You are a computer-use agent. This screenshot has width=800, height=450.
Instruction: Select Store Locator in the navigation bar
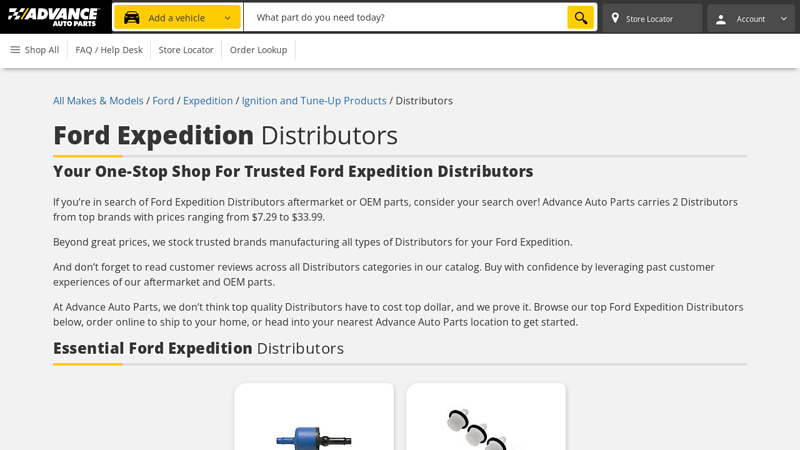(x=186, y=50)
